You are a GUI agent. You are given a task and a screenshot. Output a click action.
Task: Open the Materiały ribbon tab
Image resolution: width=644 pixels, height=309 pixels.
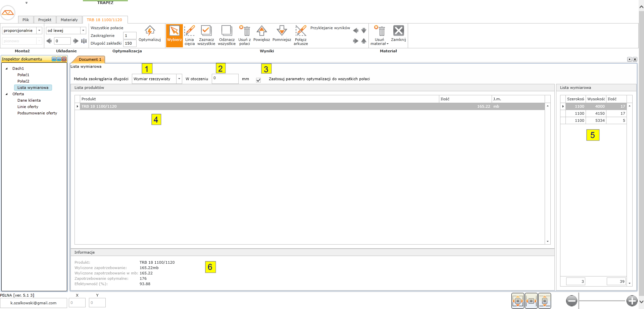tap(69, 20)
